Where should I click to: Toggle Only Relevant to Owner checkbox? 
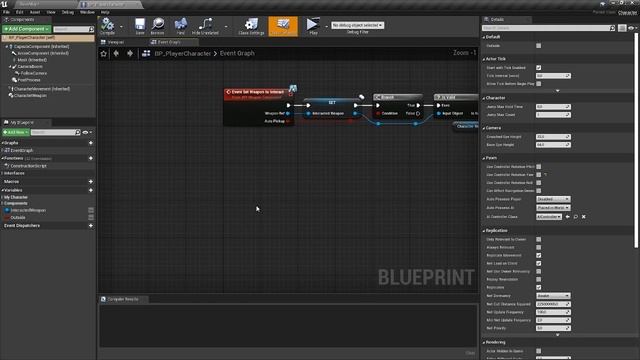coord(539,239)
